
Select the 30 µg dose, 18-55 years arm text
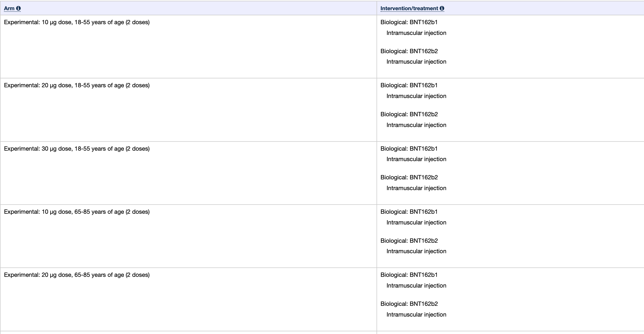tap(77, 149)
